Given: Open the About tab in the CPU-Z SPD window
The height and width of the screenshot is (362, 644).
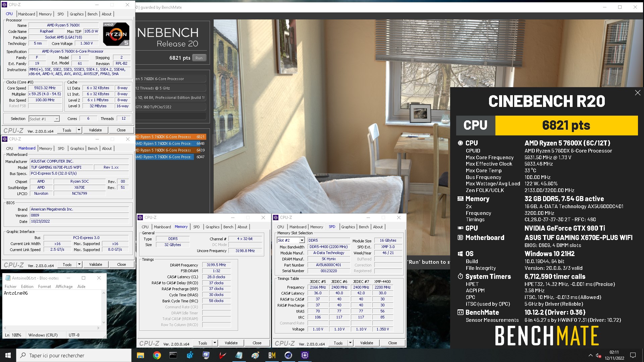Looking at the screenshot, I should 378,227.
